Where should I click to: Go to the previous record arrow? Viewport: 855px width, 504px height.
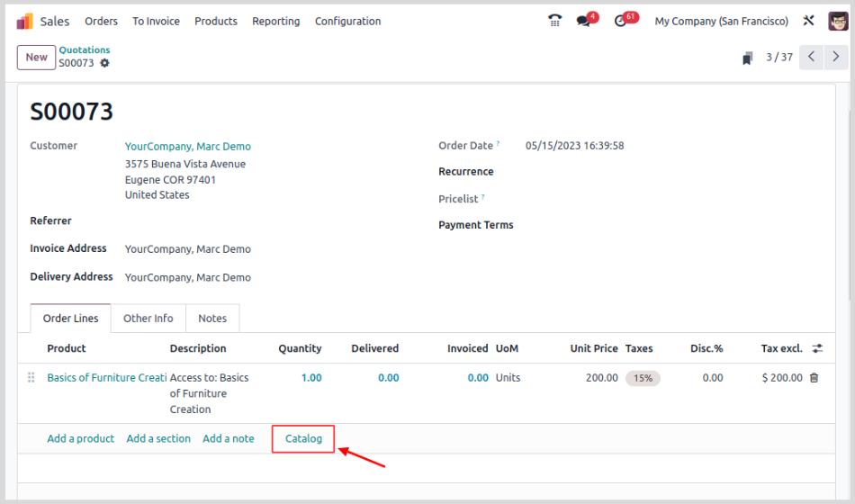point(811,57)
